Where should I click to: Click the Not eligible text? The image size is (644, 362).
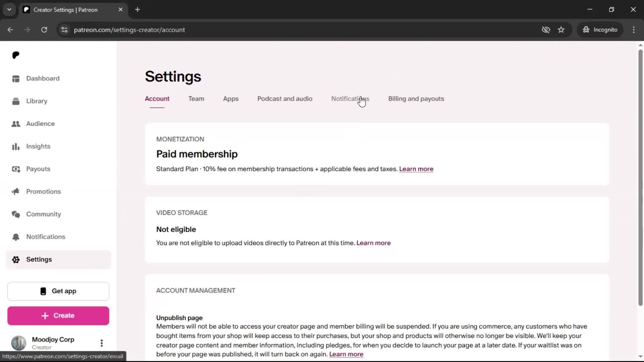click(176, 230)
